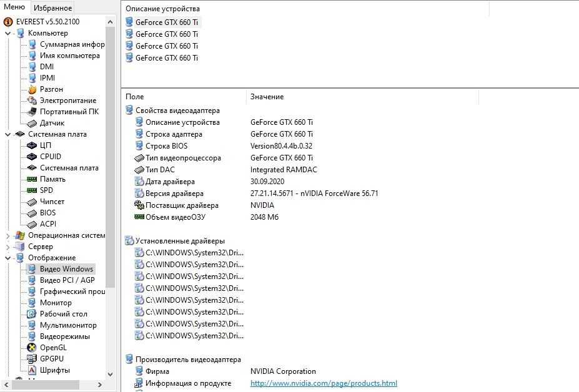Click the EVEREST v5.50.2100 info icon
The image size is (579, 392).
click(7, 22)
